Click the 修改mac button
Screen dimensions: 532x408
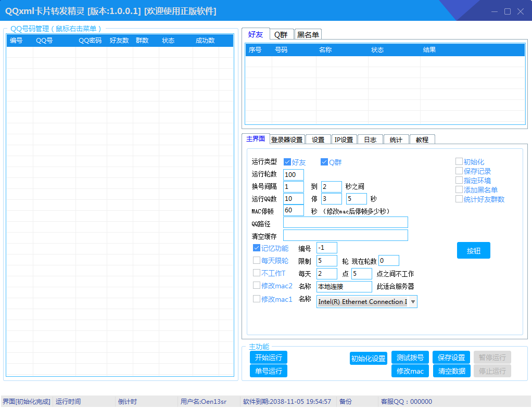410,371
